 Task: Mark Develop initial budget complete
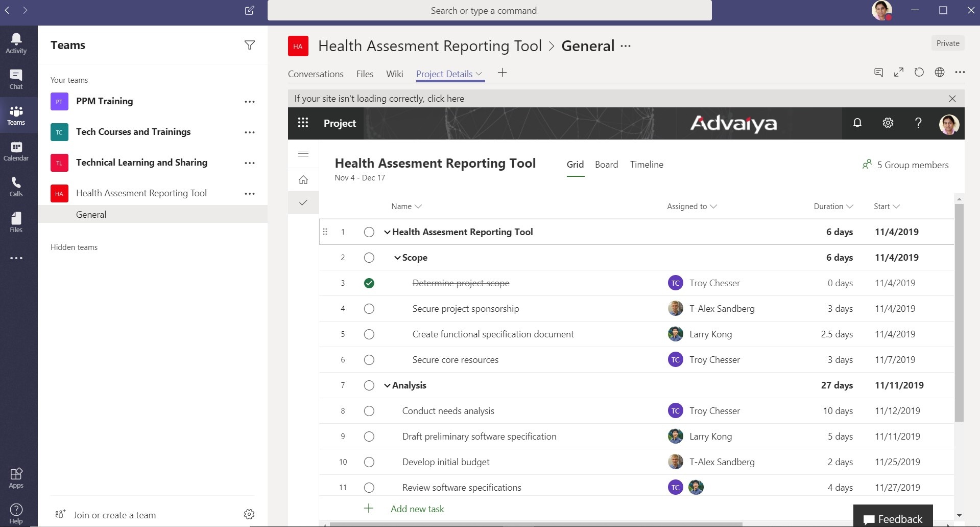pyautogui.click(x=369, y=462)
